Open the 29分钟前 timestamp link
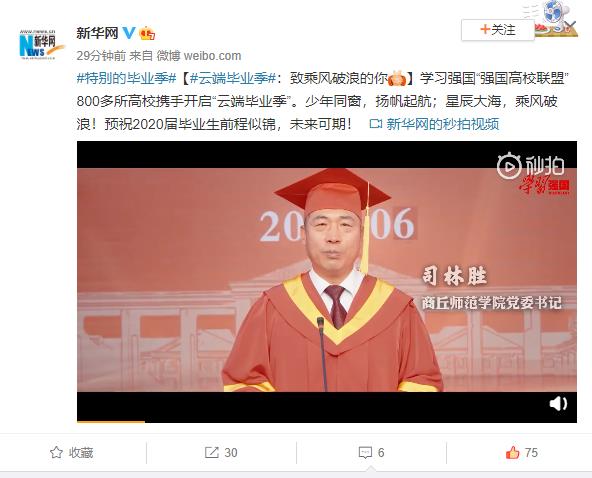This screenshot has height=478, width=592. 101,56
